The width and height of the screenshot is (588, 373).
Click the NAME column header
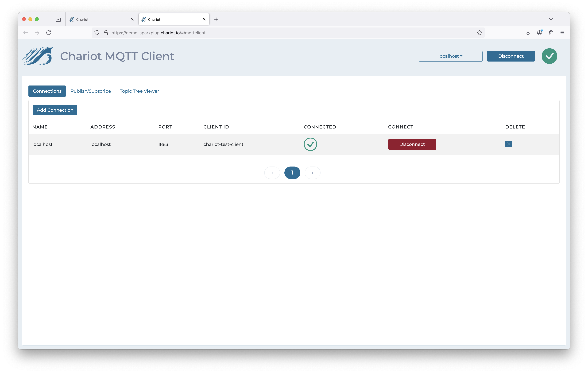pyautogui.click(x=40, y=127)
